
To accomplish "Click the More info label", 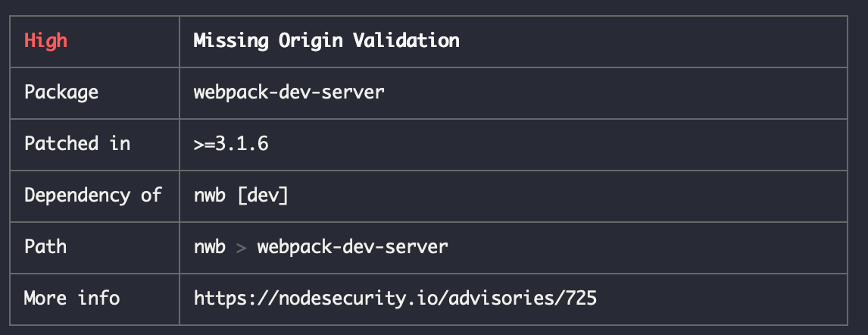I will tap(72, 298).
